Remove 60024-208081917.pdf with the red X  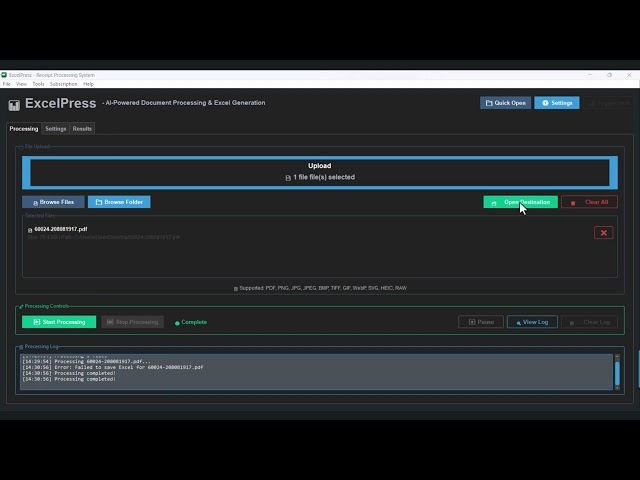pos(604,233)
